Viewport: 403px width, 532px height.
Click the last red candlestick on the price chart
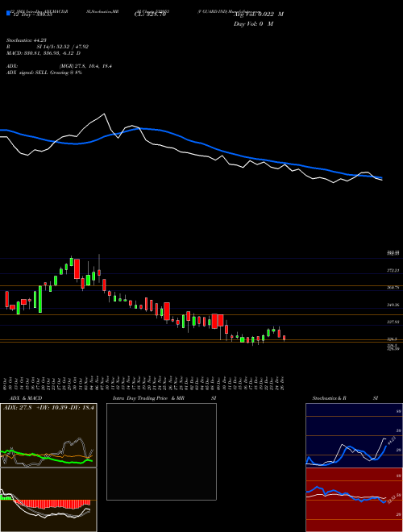pyautogui.click(x=285, y=338)
